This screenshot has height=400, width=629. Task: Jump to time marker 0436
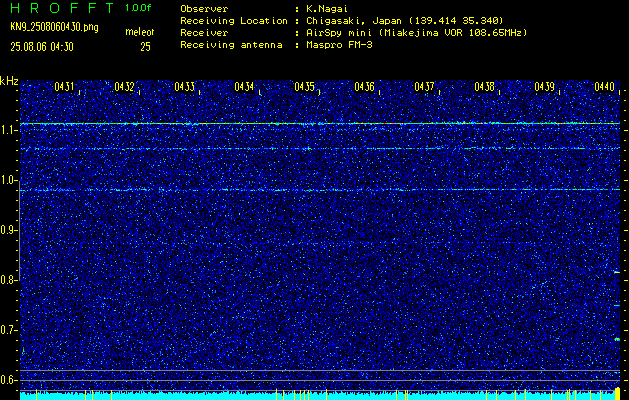pyautogui.click(x=364, y=87)
